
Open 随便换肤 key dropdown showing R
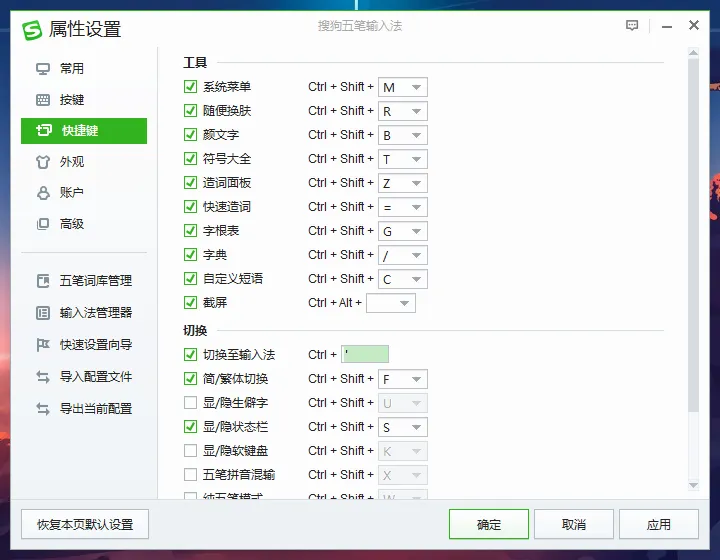coord(403,111)
